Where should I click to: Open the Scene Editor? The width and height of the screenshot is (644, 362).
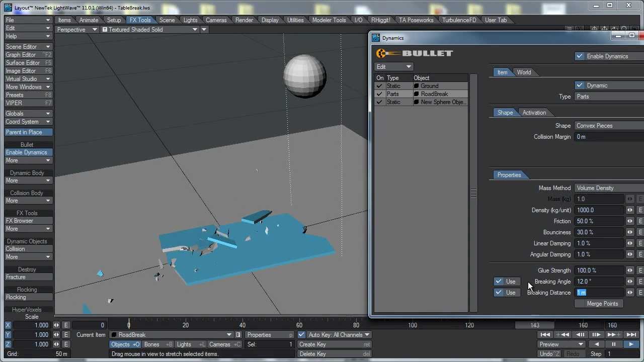28,47
